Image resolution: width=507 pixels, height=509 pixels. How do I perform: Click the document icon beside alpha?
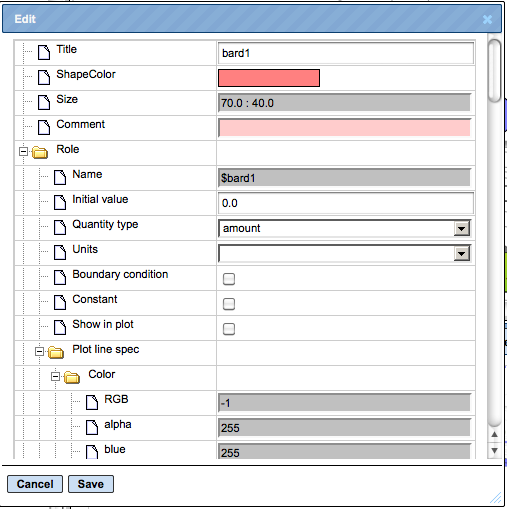[x=92, y=427]
